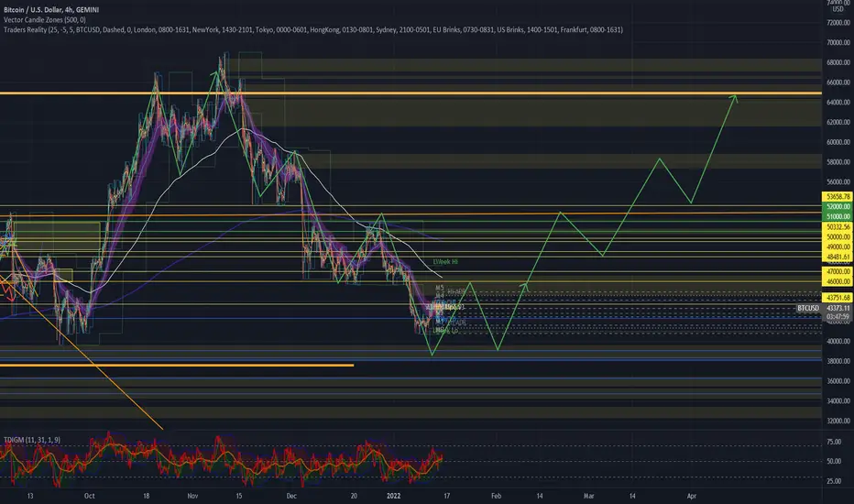Select the Vector Candle Zones indicator legend
854x504 pixels.
(x=45, y=19)
